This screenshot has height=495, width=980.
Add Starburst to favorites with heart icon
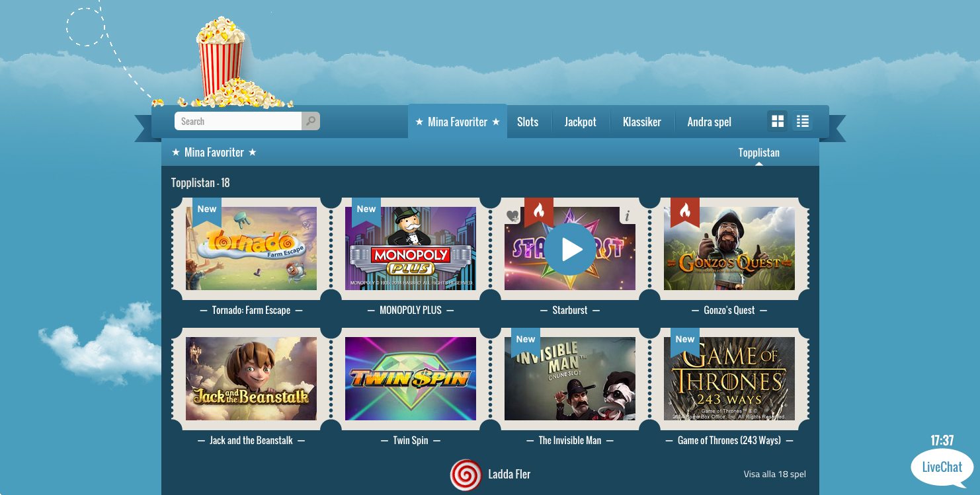pos(512,215)
